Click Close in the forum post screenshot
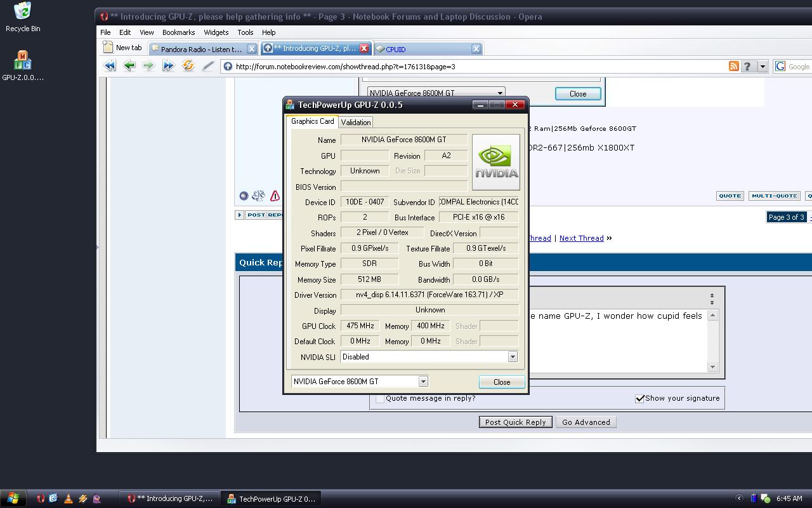The image size is (812, 508). [578, 93]
